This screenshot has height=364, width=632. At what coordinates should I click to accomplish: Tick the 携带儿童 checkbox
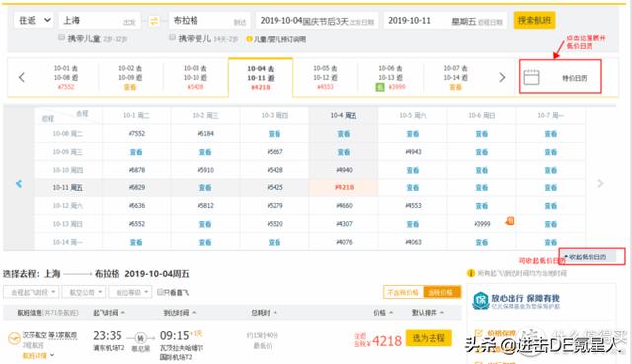tap(61, 37)
